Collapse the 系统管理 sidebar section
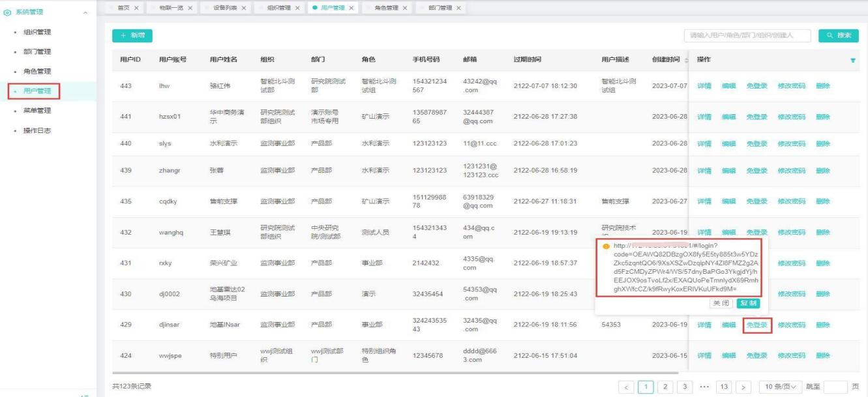The width and height of the screenshot is (868, 397). [x=85, y=13]
